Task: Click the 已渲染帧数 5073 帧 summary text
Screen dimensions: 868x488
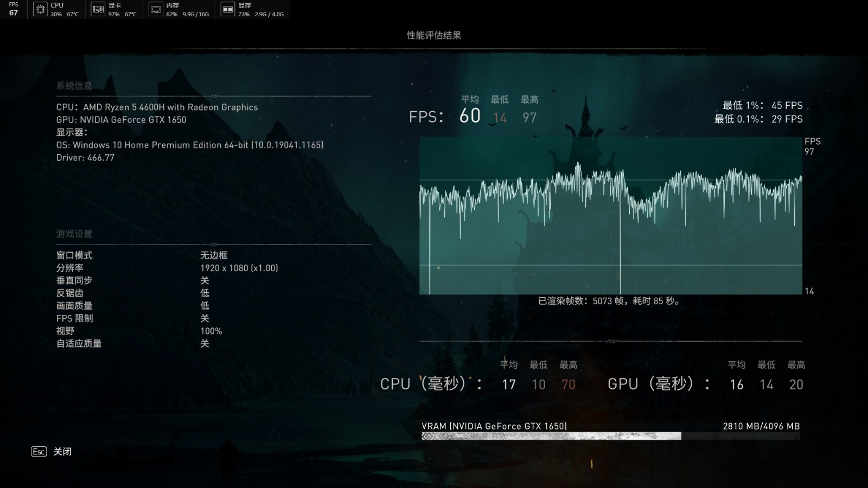Action: click(x=609, y=301)
